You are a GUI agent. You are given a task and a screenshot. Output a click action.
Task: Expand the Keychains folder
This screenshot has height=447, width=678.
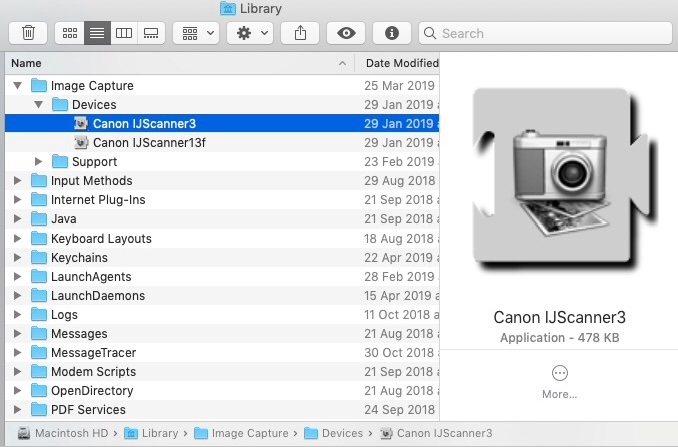17,258
